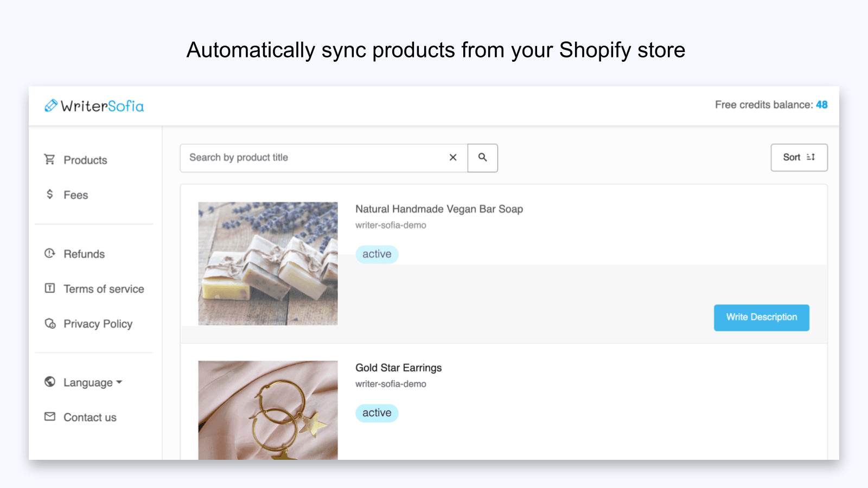This screenshot has width=868, height=488.
Task: Click the shopping cart Products icon
Action: pyautogui.click(x=50, y=159)
